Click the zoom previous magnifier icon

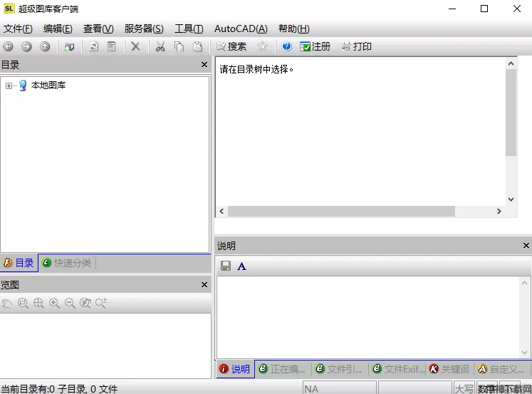(x=85, y=303)
